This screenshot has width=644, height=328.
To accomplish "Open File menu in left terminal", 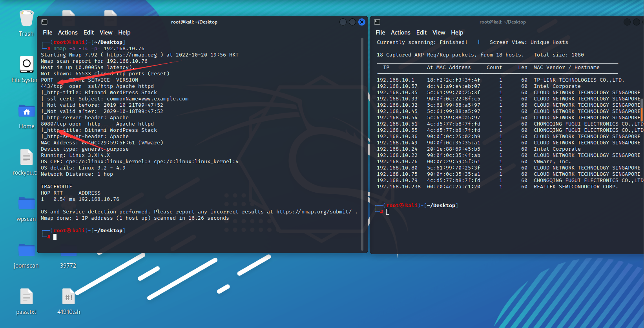I will 47,33.
